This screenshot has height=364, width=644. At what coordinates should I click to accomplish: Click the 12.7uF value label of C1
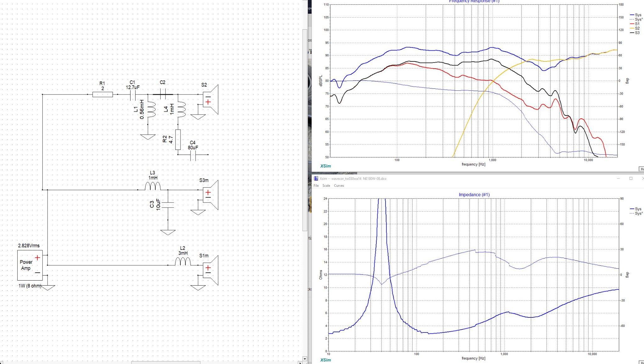coord(133,87)
